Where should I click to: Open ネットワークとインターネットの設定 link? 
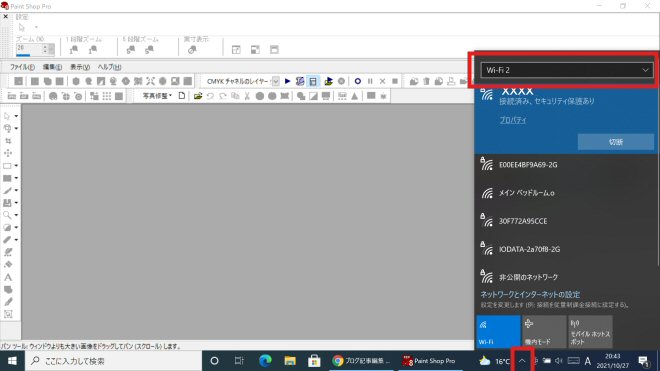click(530, 294)
